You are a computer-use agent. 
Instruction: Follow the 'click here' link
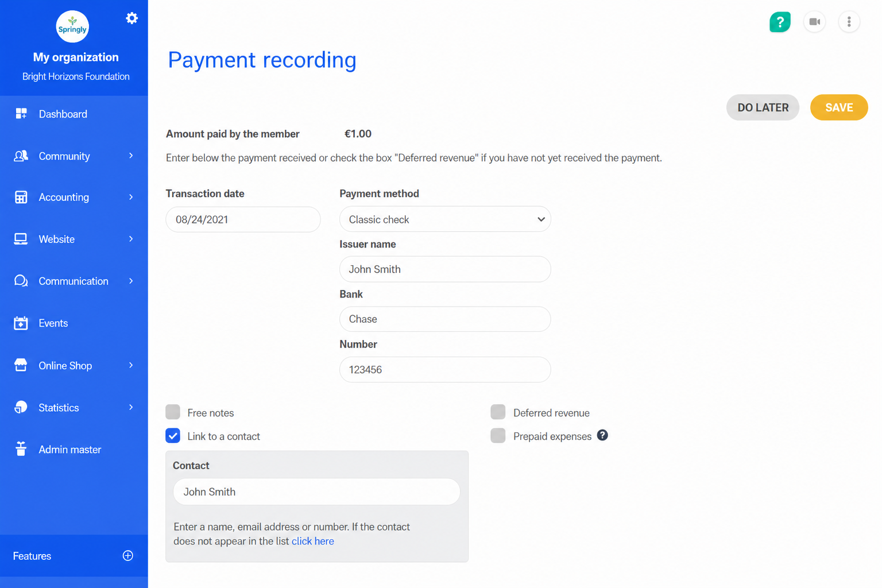(x=313, y=541)
